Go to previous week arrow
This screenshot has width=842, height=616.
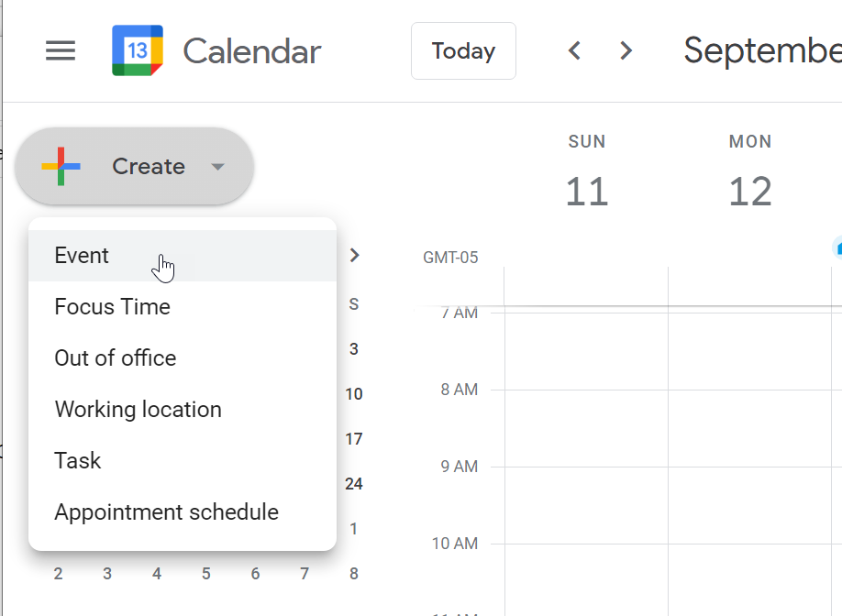point(575,51)
